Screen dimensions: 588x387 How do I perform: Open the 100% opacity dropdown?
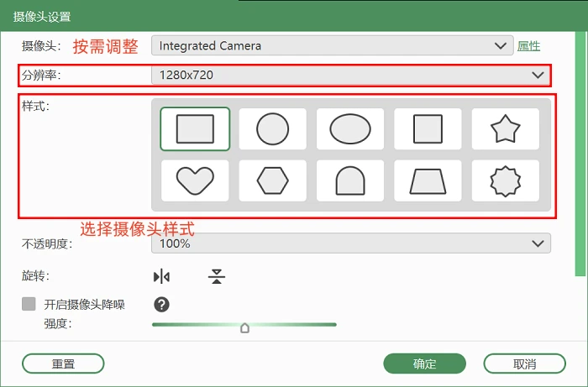tap(351, 243)
